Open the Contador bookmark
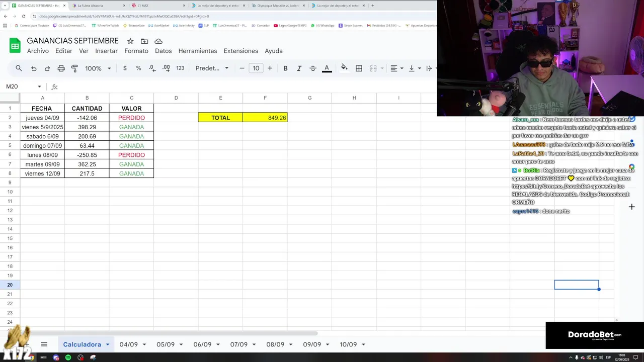644x362 pixels. 261,25
